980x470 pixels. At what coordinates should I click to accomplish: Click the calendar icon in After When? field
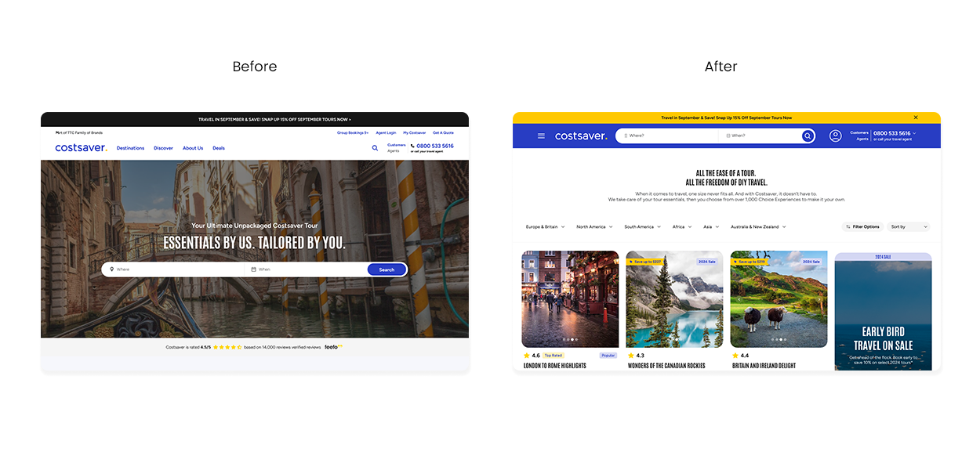[728, 136]
